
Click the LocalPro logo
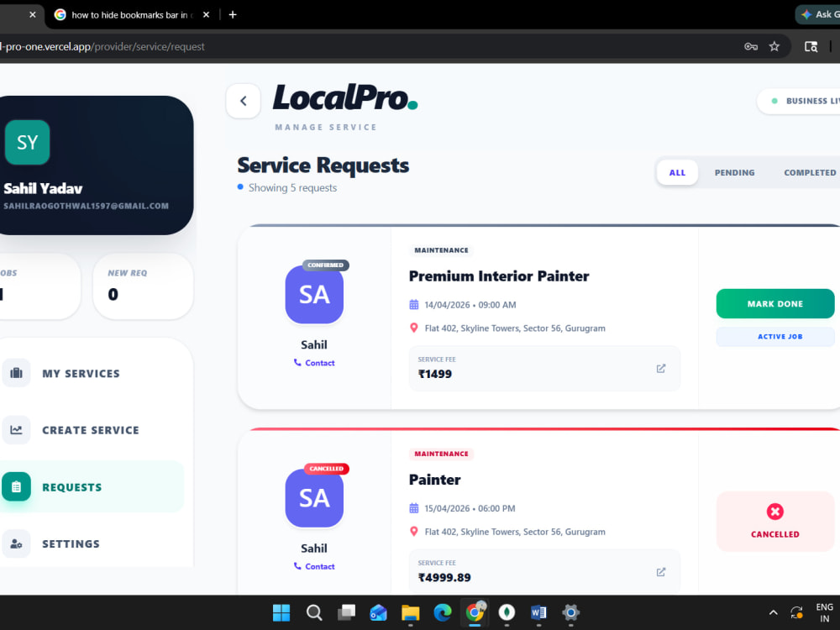click(345, 97)
